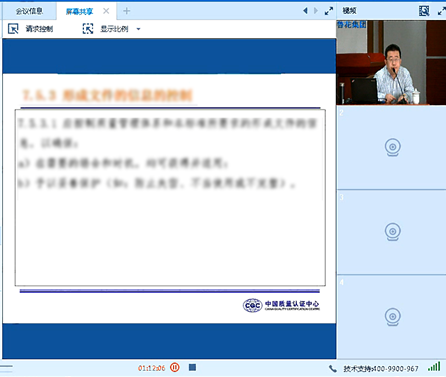
Task: Click the signal strength bars indicator
Action: coord(434,366)
